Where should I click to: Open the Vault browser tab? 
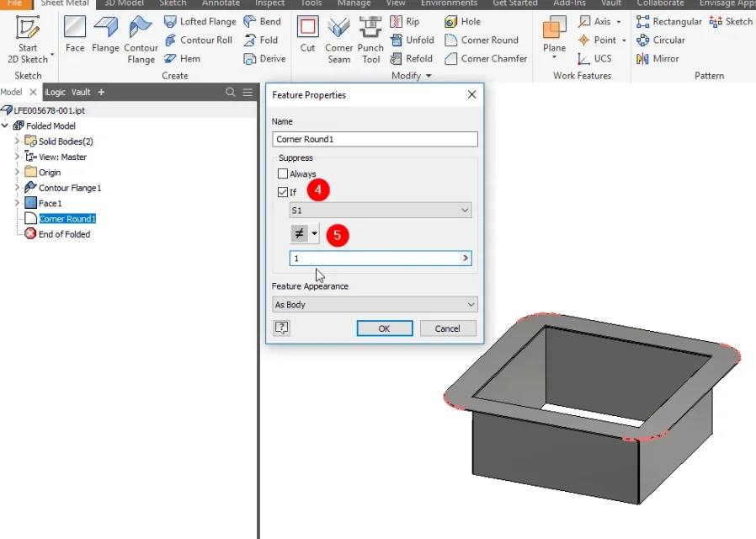(81, 92)
